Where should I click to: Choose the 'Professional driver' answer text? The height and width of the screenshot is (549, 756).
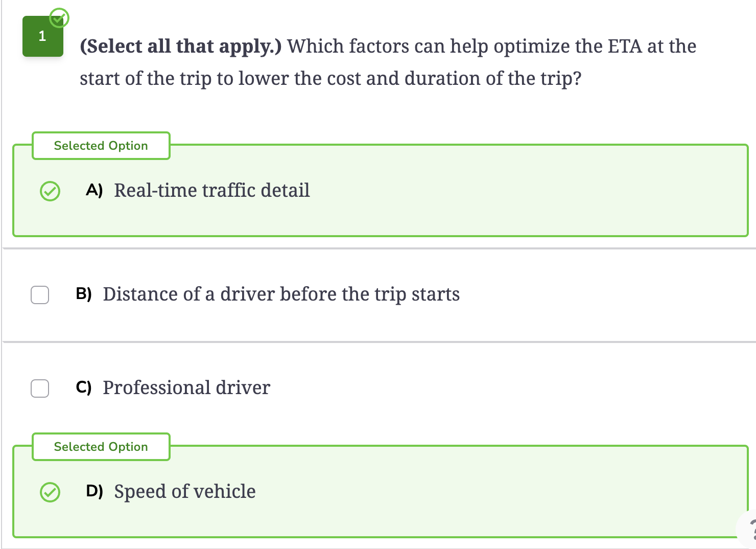tap(186, 387)
